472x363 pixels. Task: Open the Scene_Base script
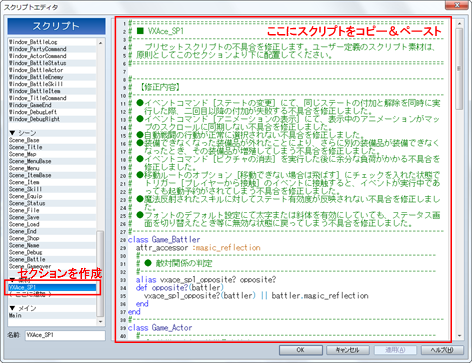52,140
